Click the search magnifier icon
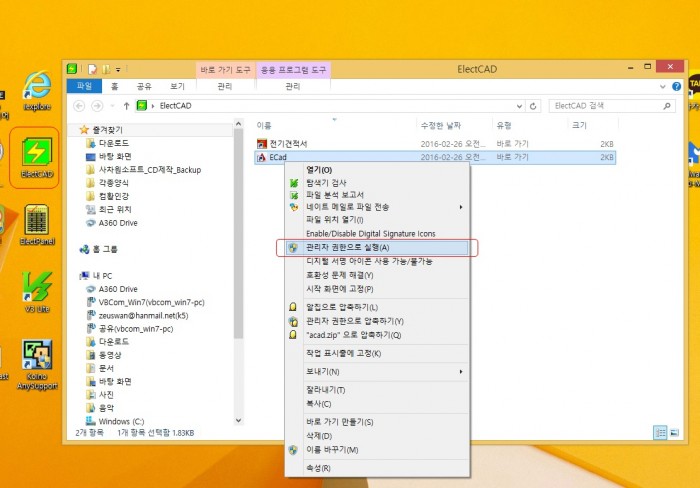The height and width of the screenshot is (488, 700). [667, 106]
